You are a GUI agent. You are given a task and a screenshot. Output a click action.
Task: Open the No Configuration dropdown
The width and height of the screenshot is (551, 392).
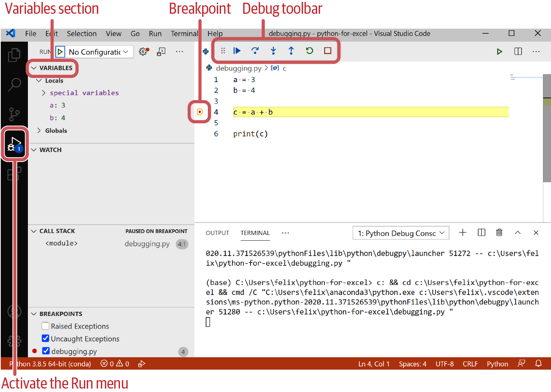[99, 52]
